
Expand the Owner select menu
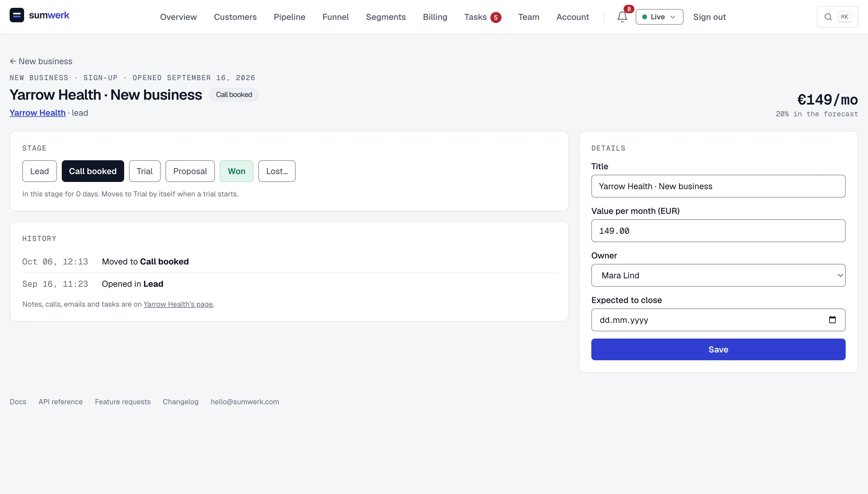click(718, 275)
